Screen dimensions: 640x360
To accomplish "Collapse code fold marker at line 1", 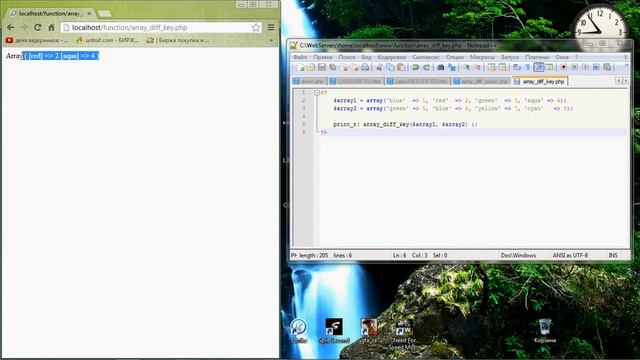I will 317,93.
